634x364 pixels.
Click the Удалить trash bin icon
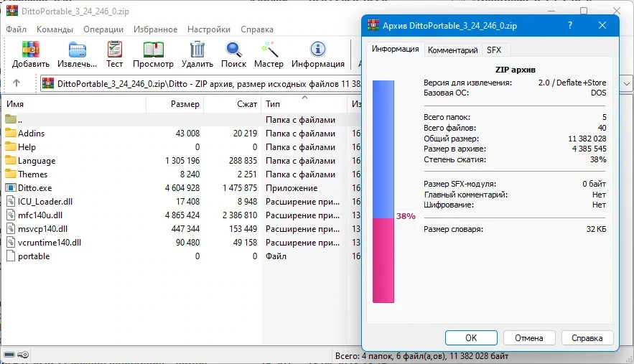click(x=197, y=50)
